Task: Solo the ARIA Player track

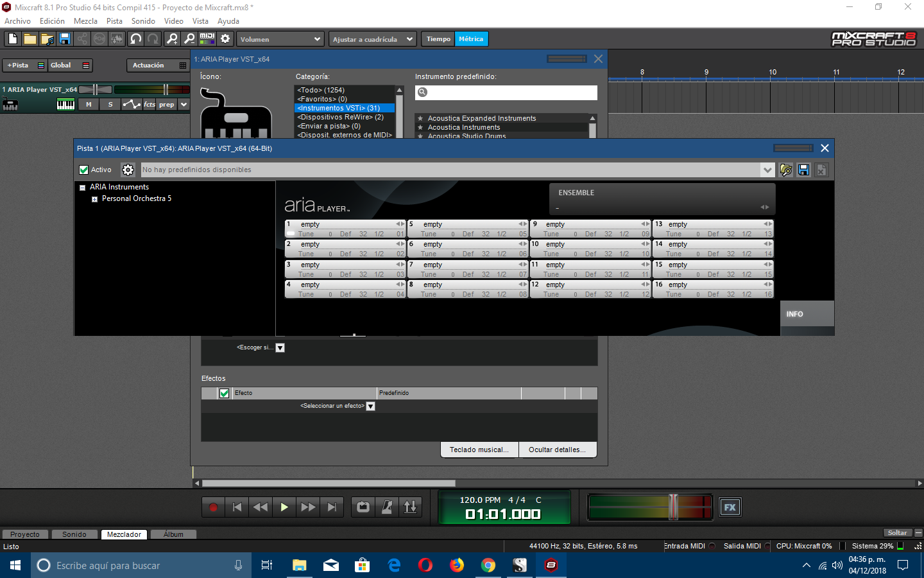Action: (110, 105)
